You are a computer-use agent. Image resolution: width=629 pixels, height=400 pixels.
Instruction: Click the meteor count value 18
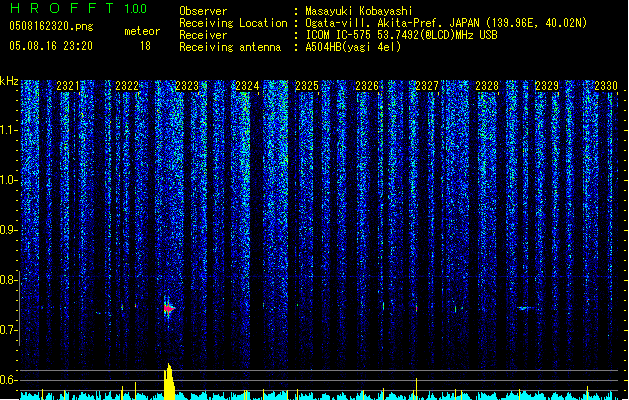[145, 46]
